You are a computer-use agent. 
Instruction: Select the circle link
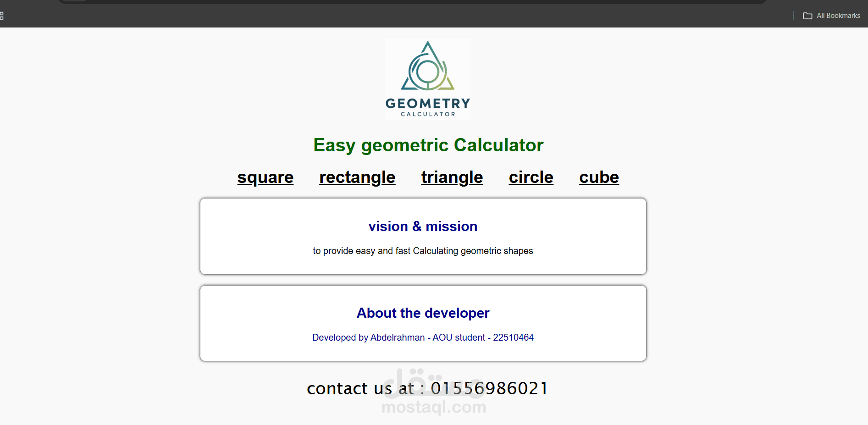click(531, 177)
